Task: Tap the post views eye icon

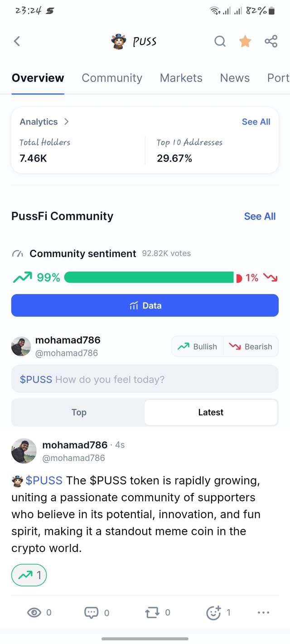Action: point(34,613)
